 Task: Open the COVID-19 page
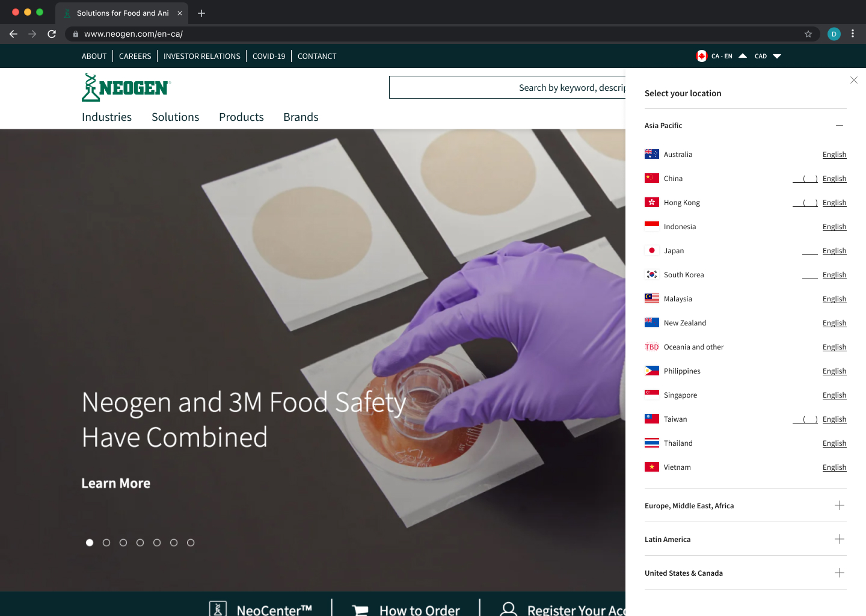tap(269, 56)
